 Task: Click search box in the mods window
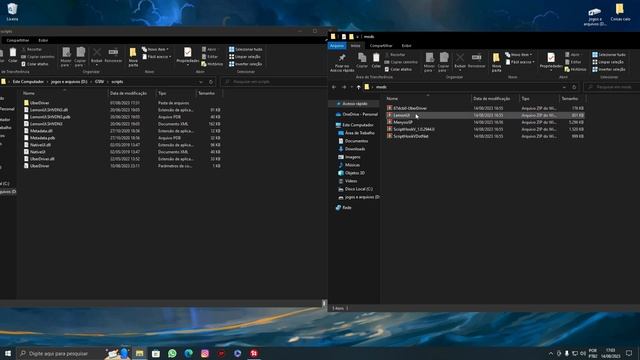point(613,87)
